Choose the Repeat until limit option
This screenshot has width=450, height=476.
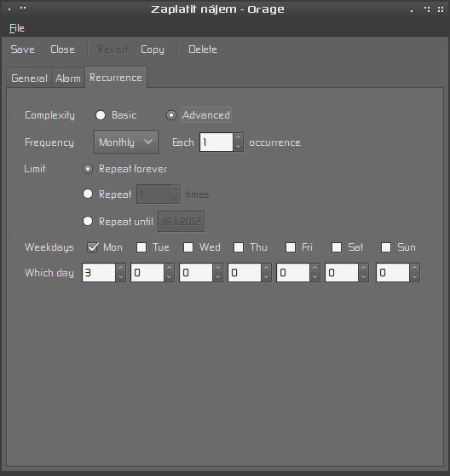88,221
